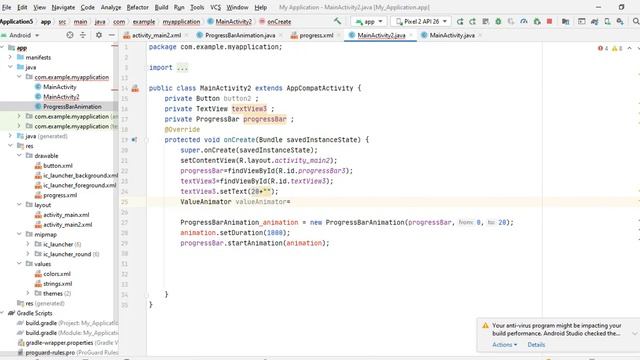Screen dimensions: 640x360
Task: Open the Build menu
Action: (161, 7)
